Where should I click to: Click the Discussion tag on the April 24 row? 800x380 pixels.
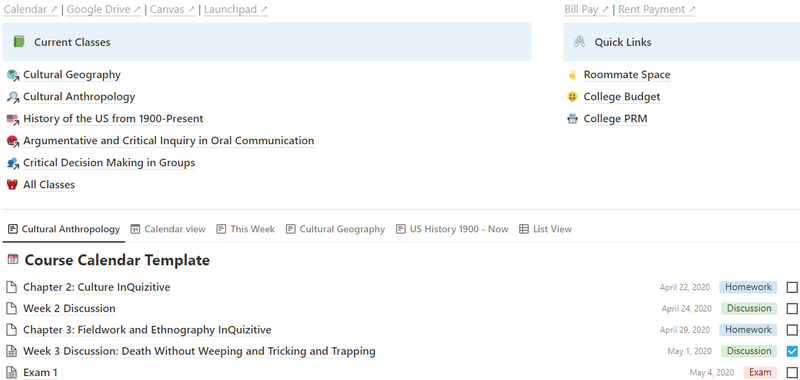click(x=749, y=309)
